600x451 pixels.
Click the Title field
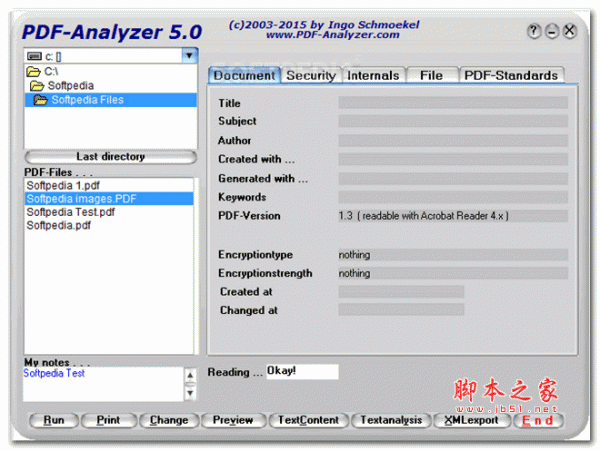[x=453, y=103]
